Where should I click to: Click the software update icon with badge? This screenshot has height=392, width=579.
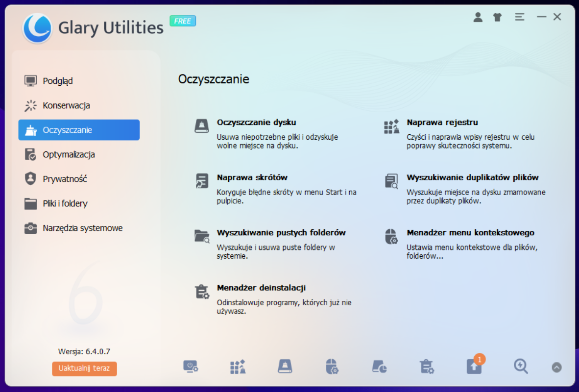tap(474, 367)
